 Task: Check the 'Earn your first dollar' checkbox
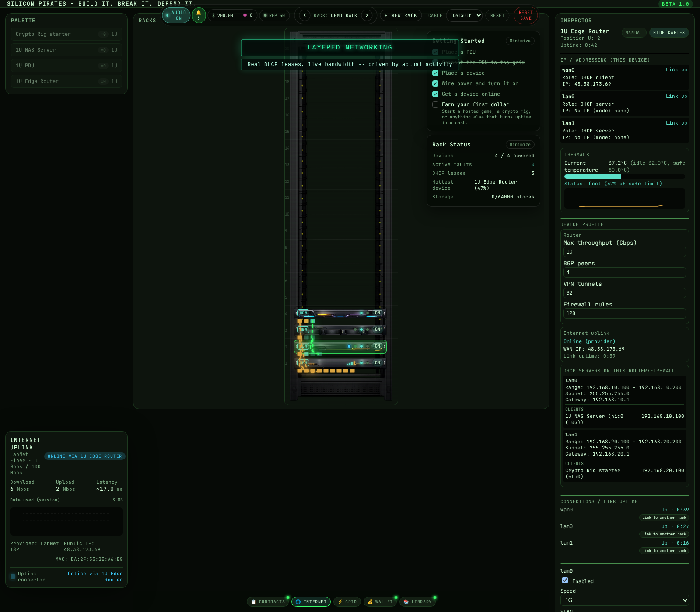point(435,104)
